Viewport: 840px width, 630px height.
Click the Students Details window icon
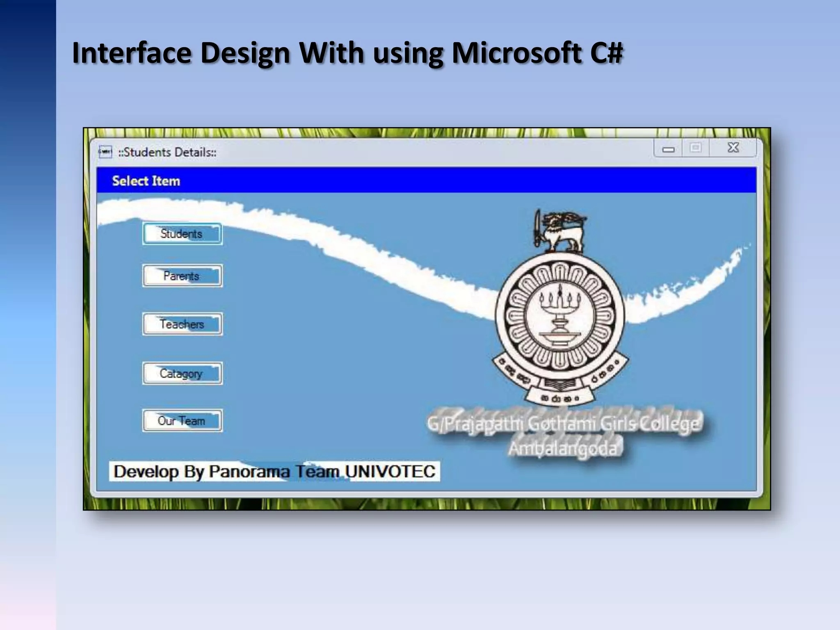[105, 152]
